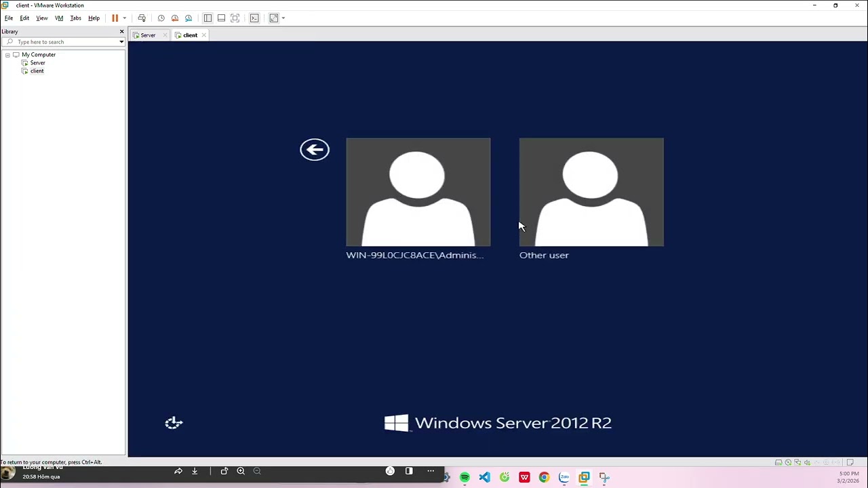Image resolution: width=868 pixels, height=488 pixels.
Task: Open the Tabs menu
Action: [76, 18]
